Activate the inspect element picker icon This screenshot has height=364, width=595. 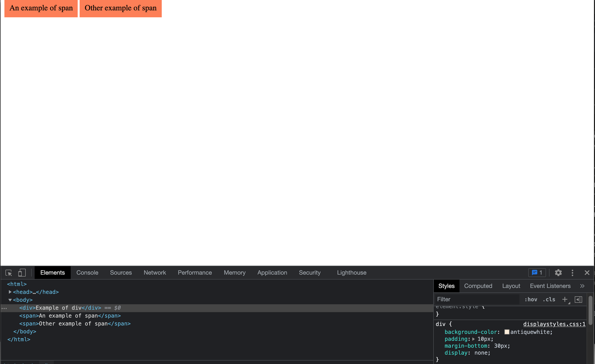click(x=9, y=273)
